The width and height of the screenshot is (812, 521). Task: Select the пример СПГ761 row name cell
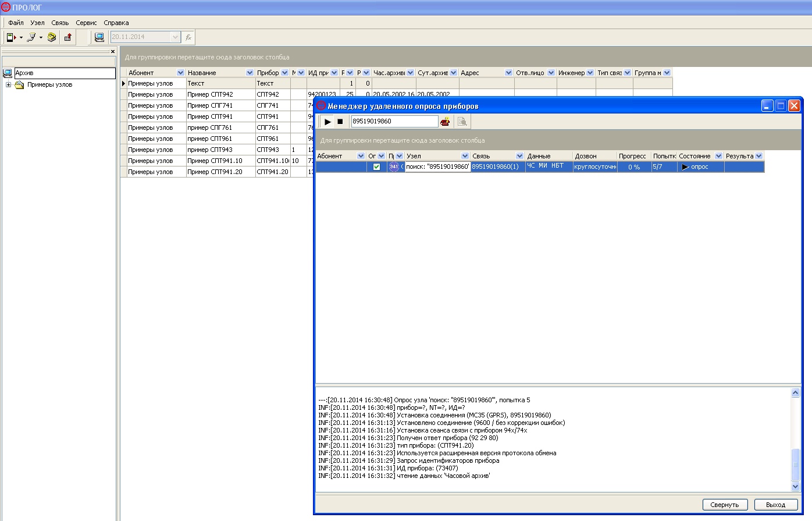pos(220,127)
